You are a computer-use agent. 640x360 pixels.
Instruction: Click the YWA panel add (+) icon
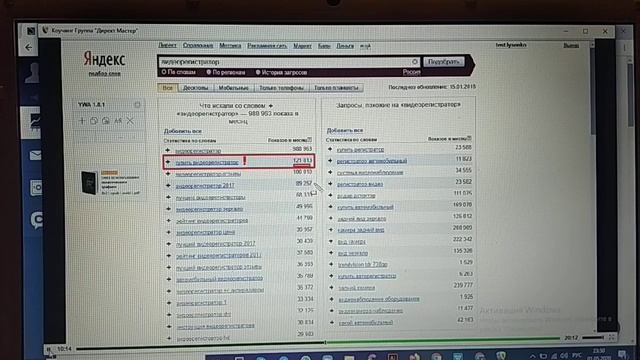click(82, 121)
